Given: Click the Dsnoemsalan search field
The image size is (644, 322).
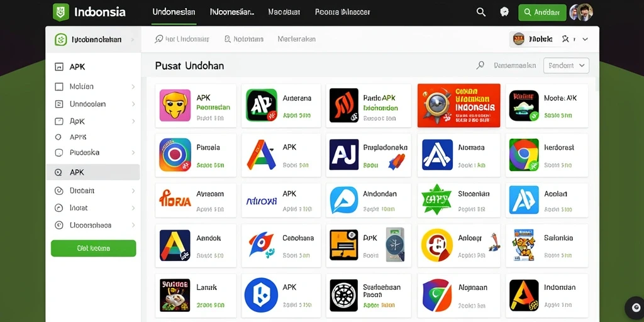Looking at the screenshot, I should click(514, 65).
